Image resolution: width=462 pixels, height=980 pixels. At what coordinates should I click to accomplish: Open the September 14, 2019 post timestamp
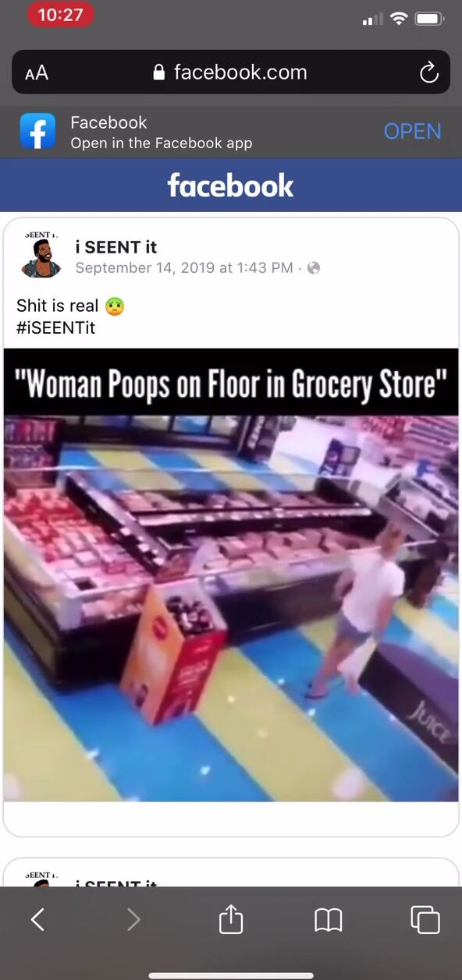pos(183,267)
